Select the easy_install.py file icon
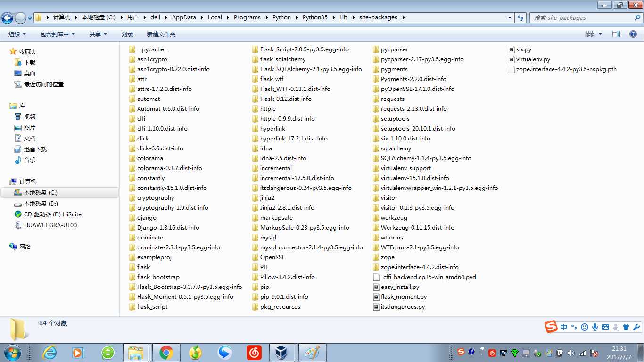 tap(376, 287)
